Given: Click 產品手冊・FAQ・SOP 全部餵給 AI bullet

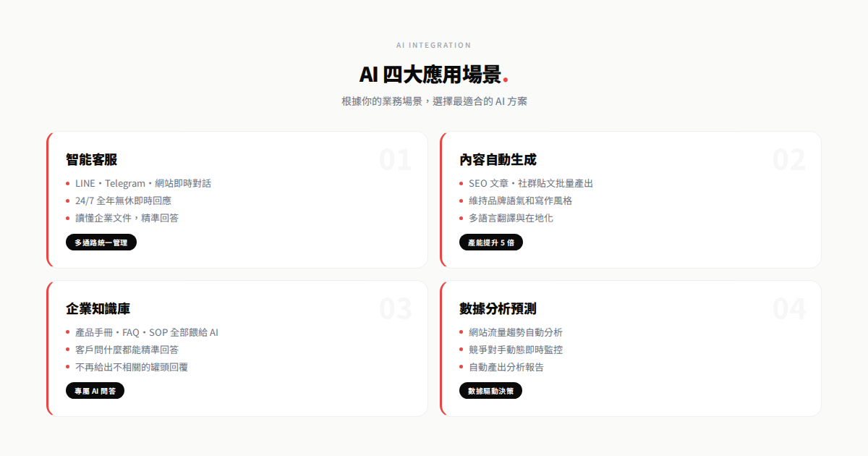Looking at the screenshot, I should pyautogui.click(x=147, y=332).
